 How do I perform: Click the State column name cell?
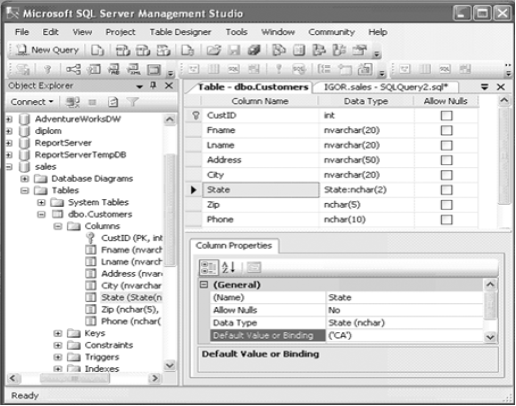[x=260, y=190]
